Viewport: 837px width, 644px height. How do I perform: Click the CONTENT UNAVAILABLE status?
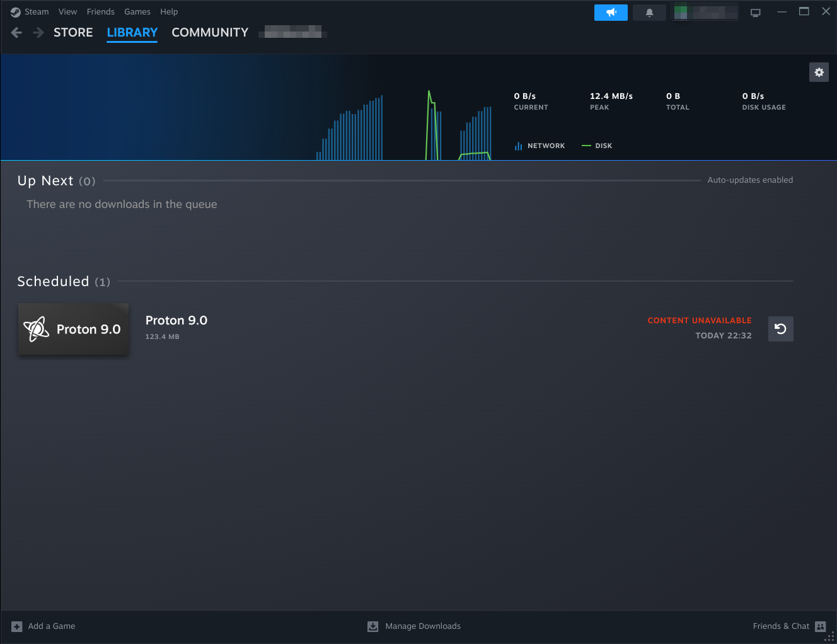700,321
